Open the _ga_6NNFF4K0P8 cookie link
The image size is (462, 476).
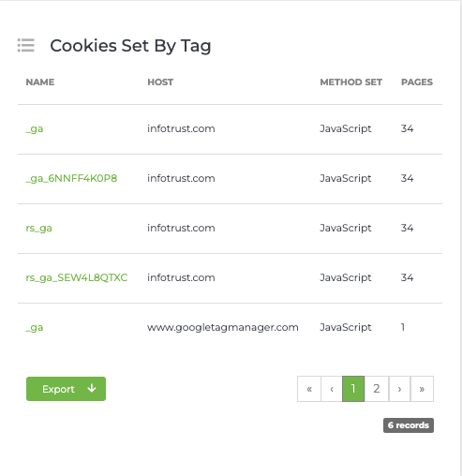click(71, 178)
